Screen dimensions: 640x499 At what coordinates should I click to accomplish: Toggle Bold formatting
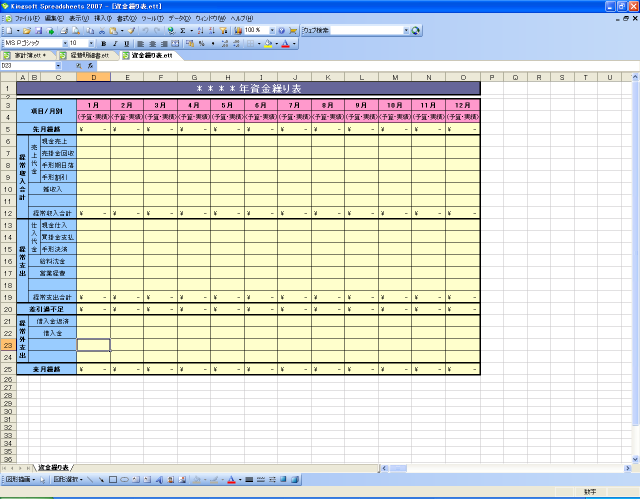point(103,44)
